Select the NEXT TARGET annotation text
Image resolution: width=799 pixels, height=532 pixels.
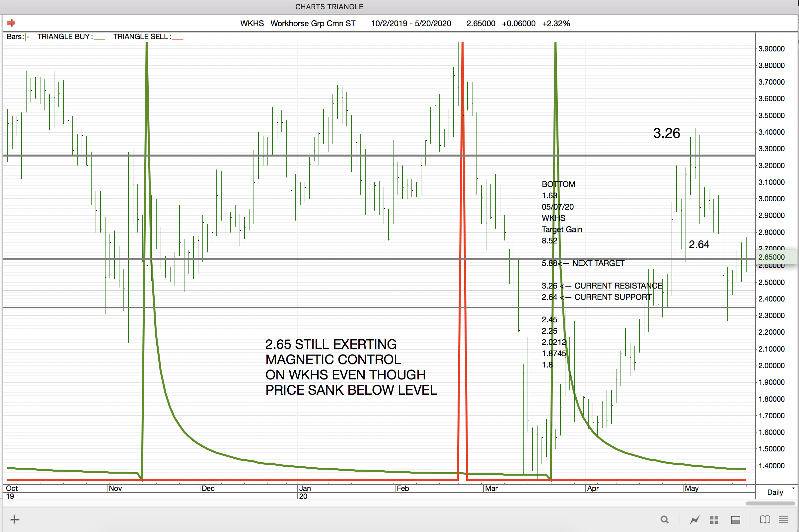tap(598, 263)
